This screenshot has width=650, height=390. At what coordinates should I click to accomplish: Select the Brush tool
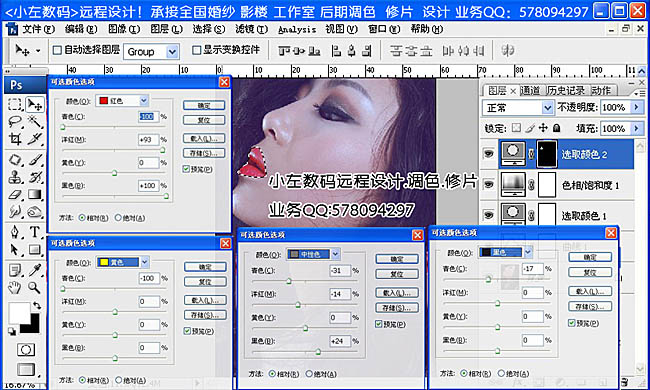(35, 160)
